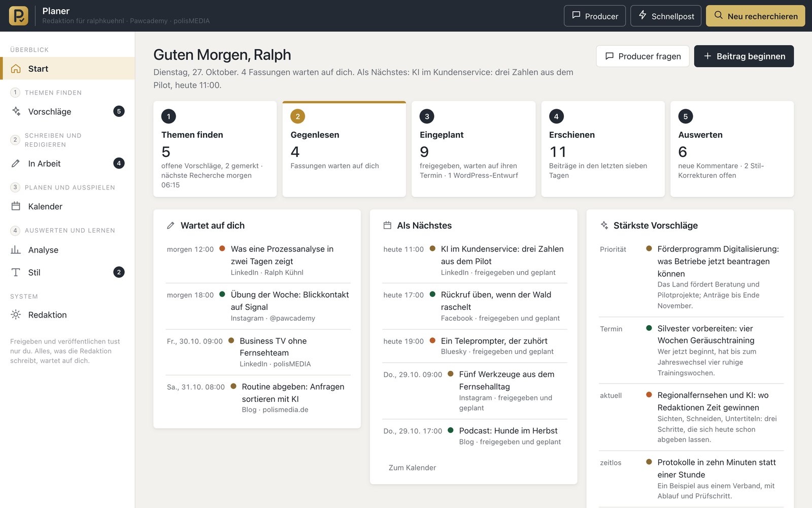Click the pencil icon beside Wartet auf dich
Screen dimensions: 812x508
coord(171,226)
